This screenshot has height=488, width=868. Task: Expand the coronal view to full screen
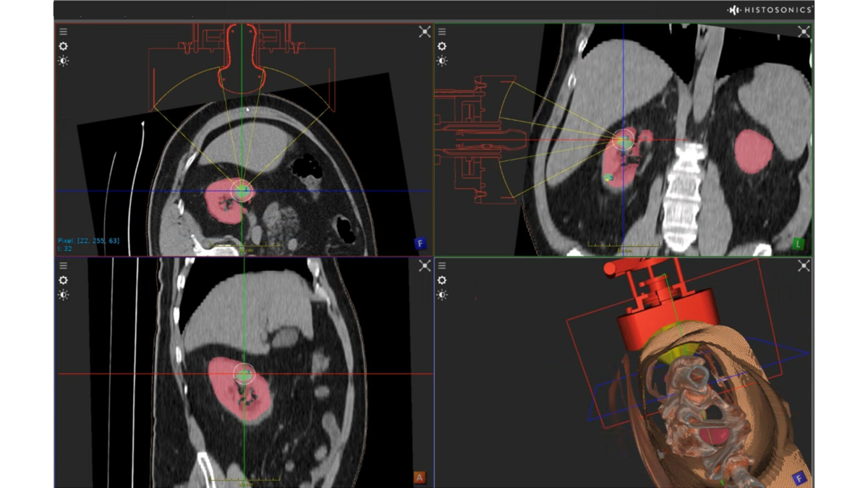point(803,32)
